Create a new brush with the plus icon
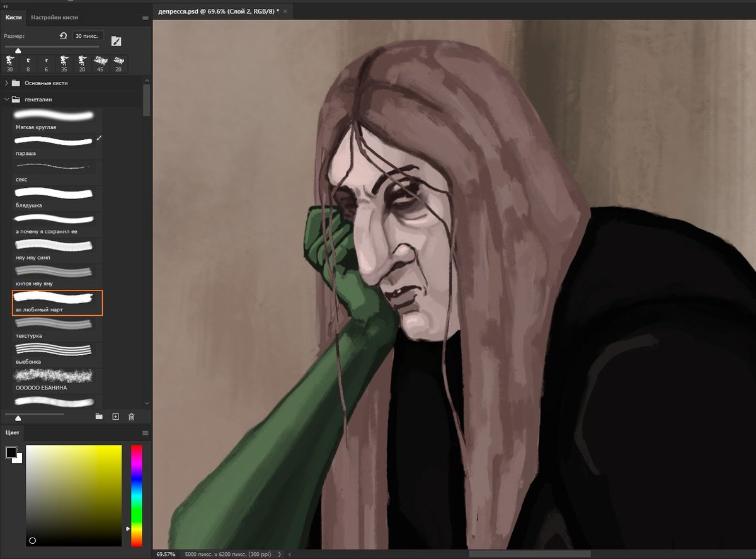This screenshot has height=559, width=756. pyautogui.click(x=115, y=417)
